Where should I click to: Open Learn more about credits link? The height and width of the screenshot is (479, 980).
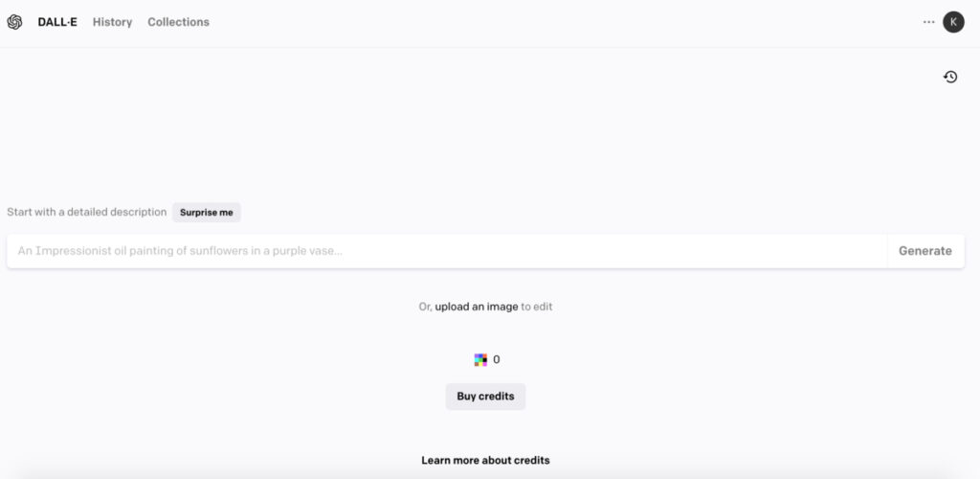[x=485, y=460]
